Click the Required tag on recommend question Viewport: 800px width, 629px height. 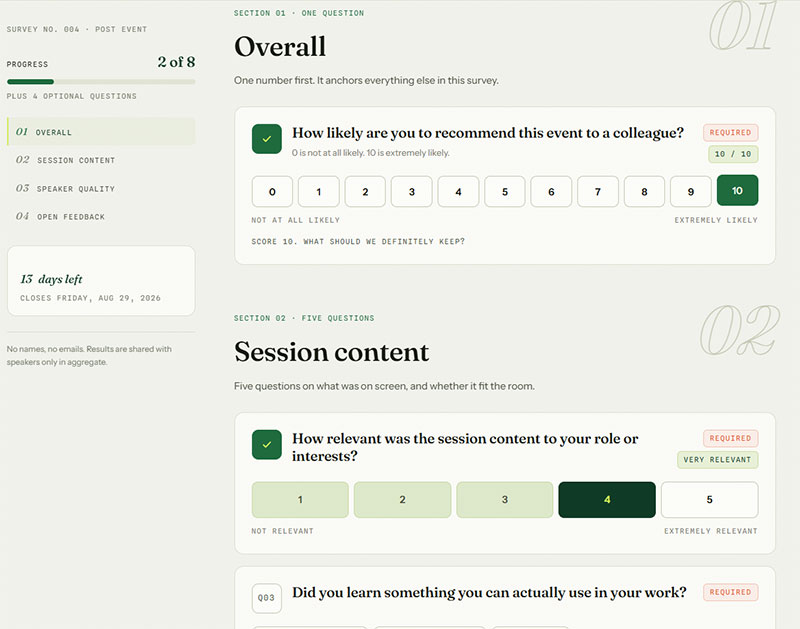click(x=730, y=133)
